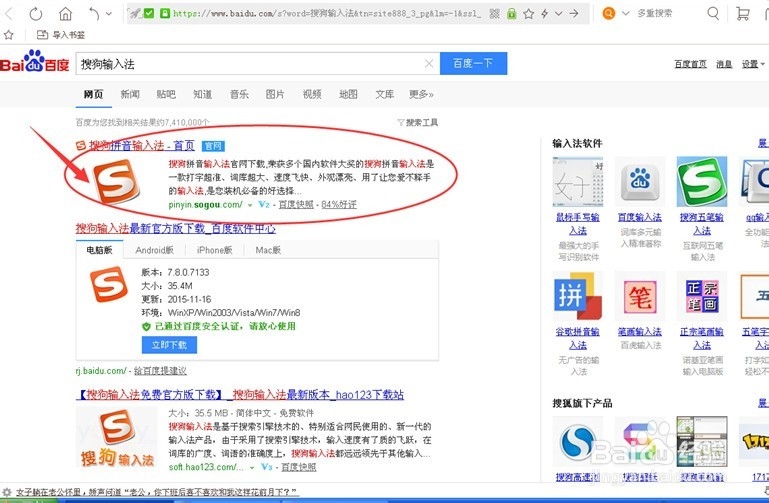
Task: Open 消息 messages link
Action: (x=724, y=64)
